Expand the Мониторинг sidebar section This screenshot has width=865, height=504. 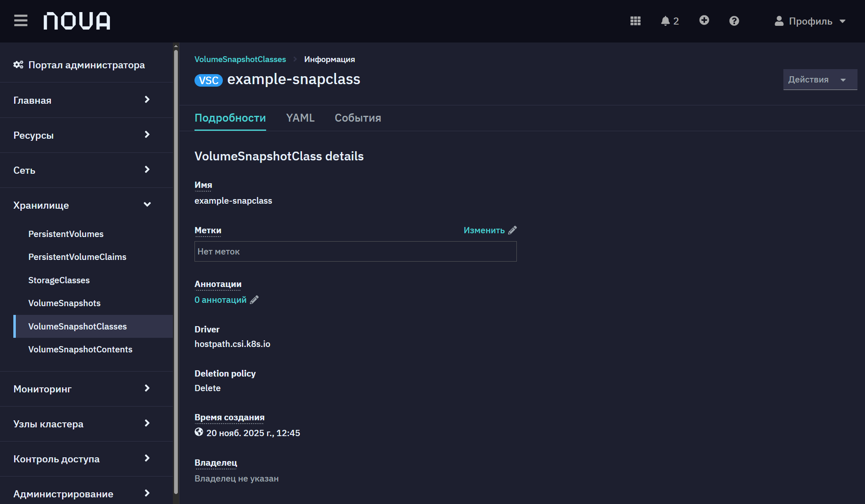click(x=86, y=389)
